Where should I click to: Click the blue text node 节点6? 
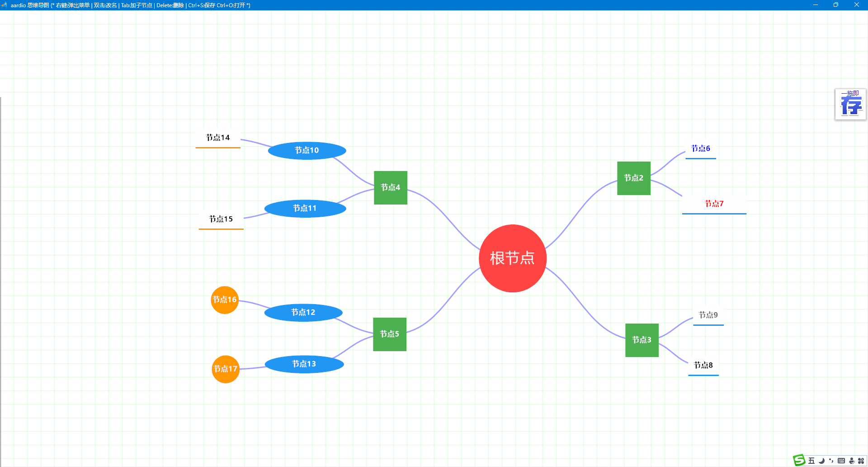click(x=701, y=149)
